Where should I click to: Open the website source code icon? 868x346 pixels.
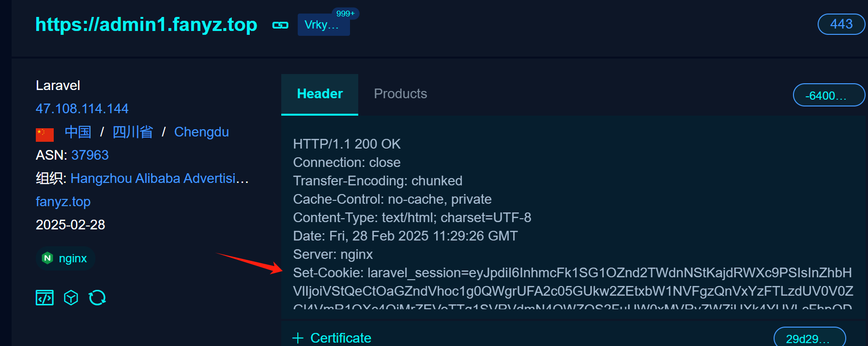coord(45,298)
